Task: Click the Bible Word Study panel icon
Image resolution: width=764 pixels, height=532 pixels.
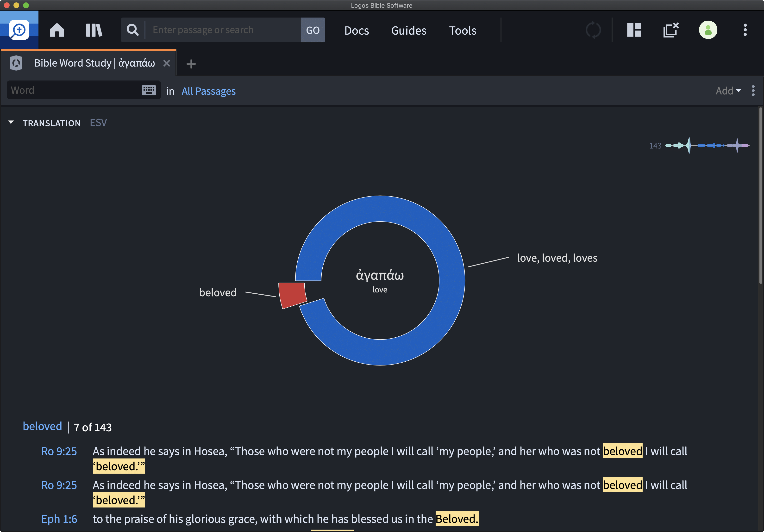Action: point(16,63)
